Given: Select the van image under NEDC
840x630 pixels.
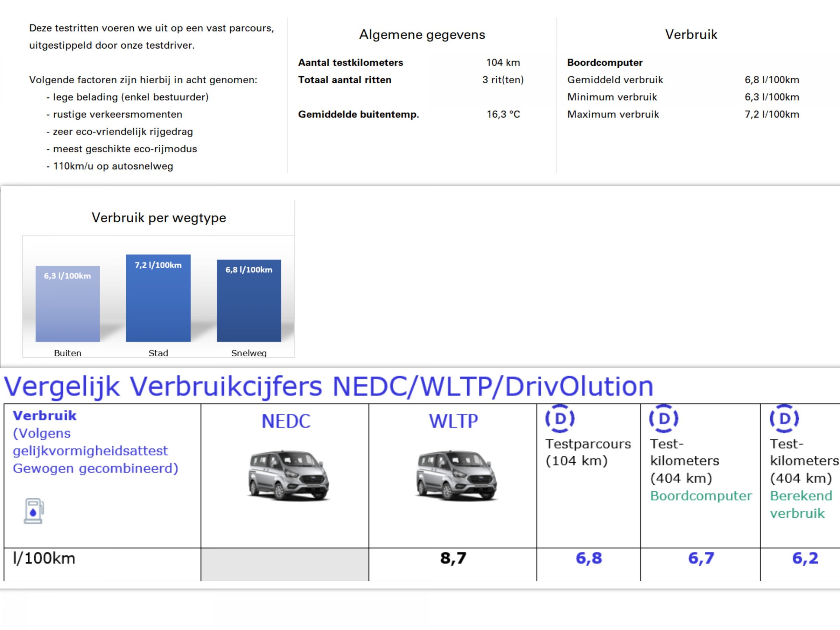Looking at the screenshot, I should [288, 475].
